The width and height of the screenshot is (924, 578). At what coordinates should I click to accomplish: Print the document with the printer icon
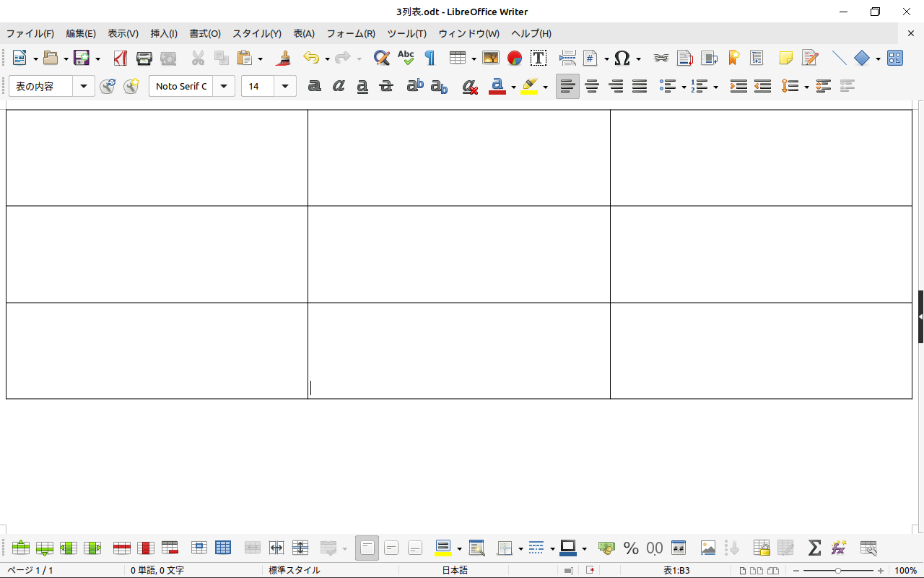pyautogui.click(x=144, y=58)
